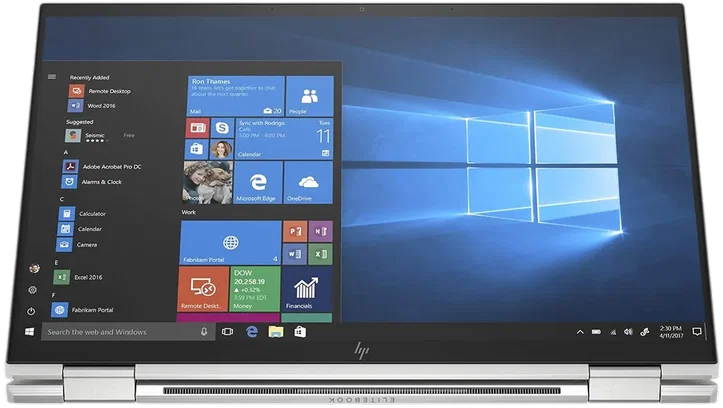723x408 pixels.
Task: Click the Search the web and Windows box
Action: [x=120, y=331]
